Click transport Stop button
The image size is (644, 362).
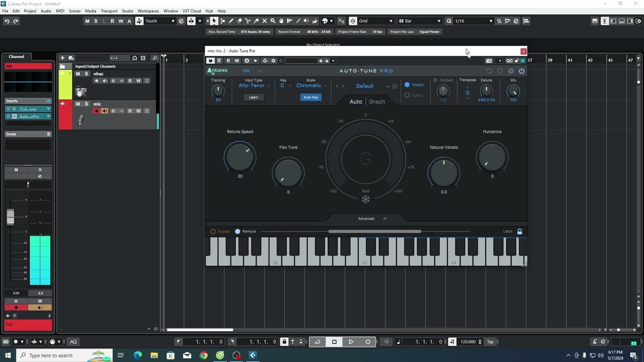334,342
